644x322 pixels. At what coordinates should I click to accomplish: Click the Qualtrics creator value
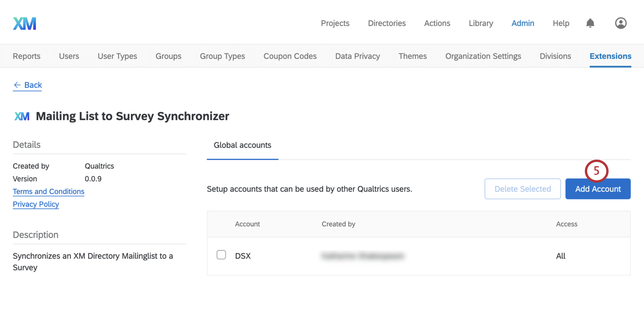(99, 166)
